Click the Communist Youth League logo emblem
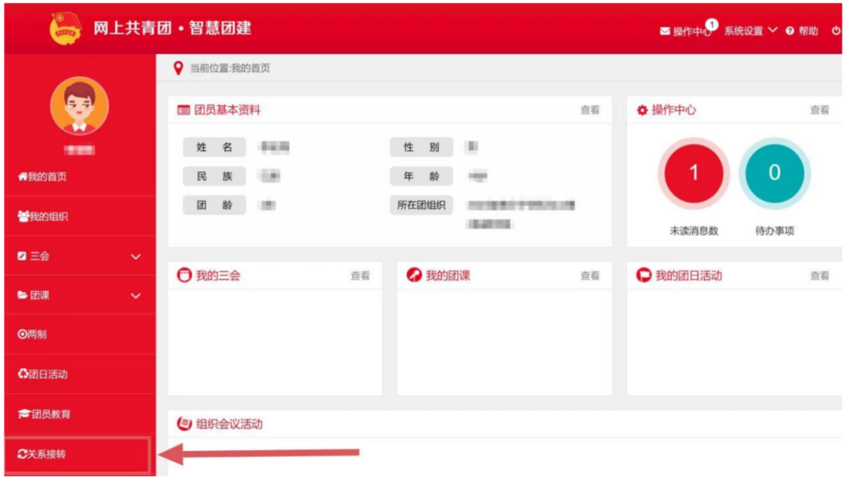The height and width of the screenshot is (484, 868). point(66,29)
